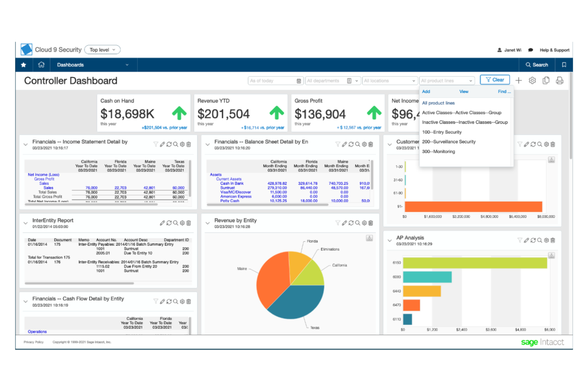The image size is (588, 392).
Task: Collapse the Income Statement Detail panel chevron
Action: pos(25,145)
